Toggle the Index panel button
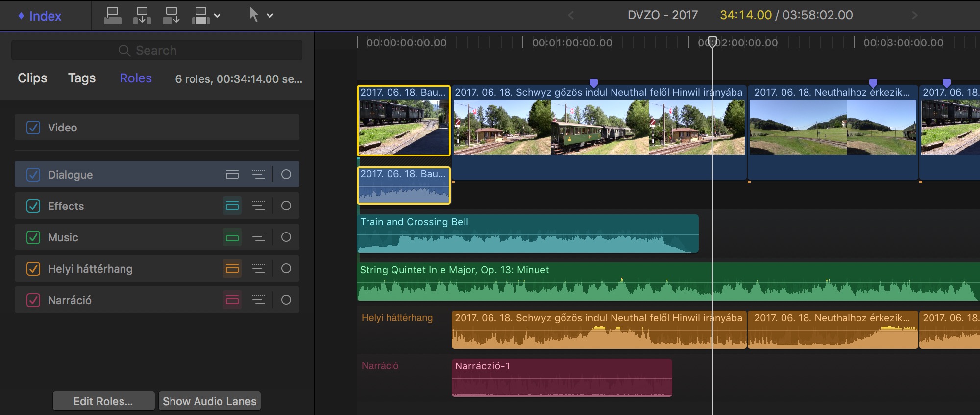 coord(40,16)
